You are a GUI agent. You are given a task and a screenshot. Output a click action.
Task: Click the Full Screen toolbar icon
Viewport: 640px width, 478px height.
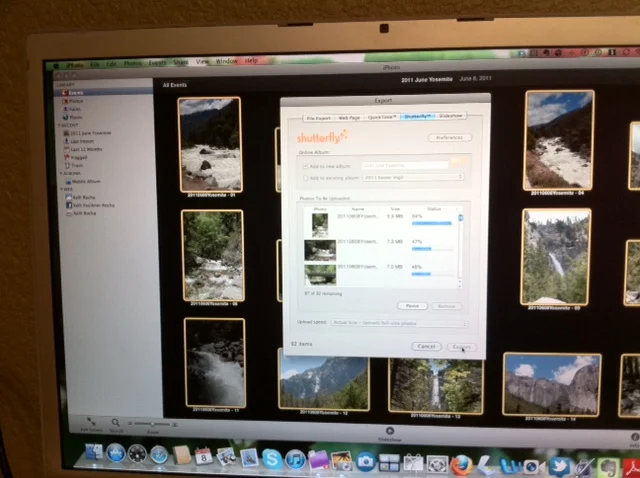[x=91, y=422]
